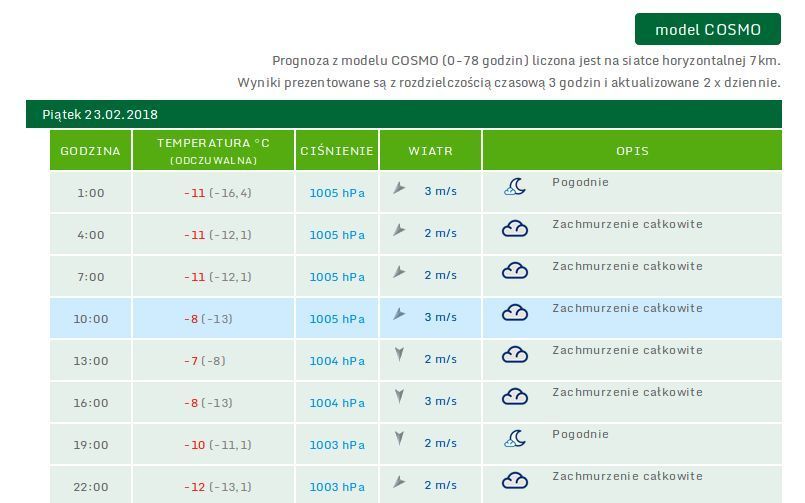Image resolution: width=805 pixels, height=503 pixels.
Task: Click the 'Prognoza z modelu COSMO' description line
Action: pyautogui.click(x=526, y=61)
